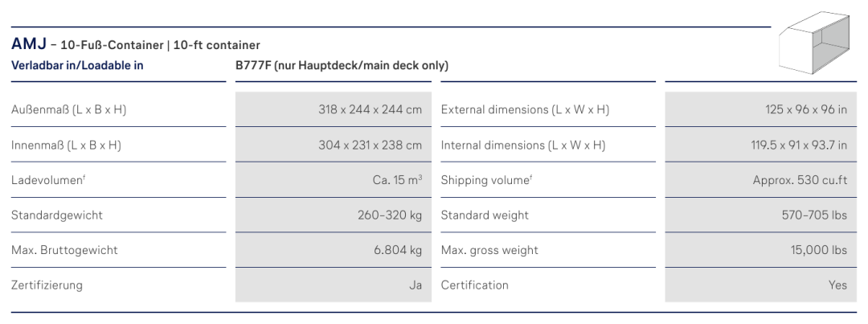
Task: Click the 6.804 kg value
Action: click(x=398, y=250)
